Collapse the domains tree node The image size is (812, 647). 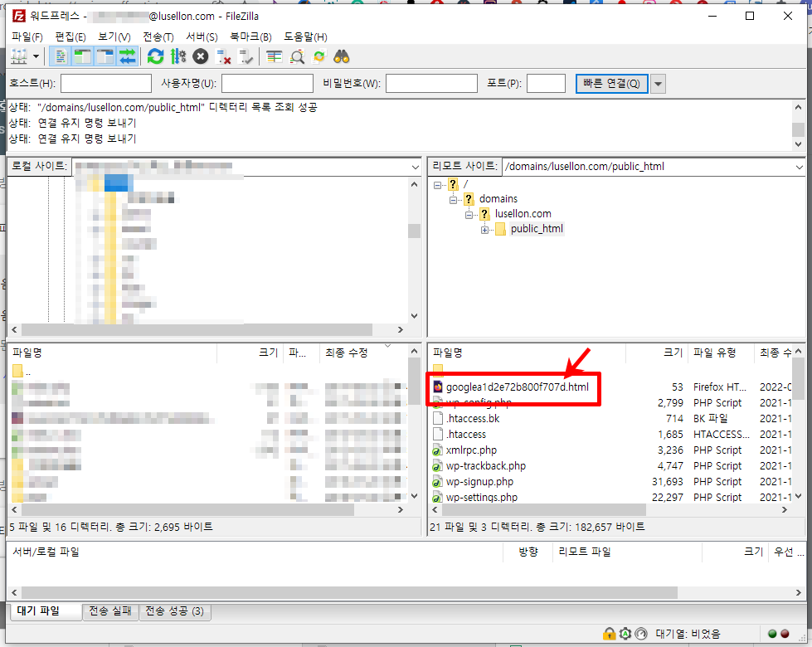(453, 199)
